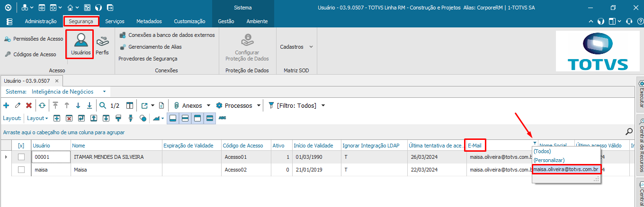Image resolution: width=644 pixels, height=207 pixels.
Task: Tick the checkbox for user 00001
Action: click(21, 157)
